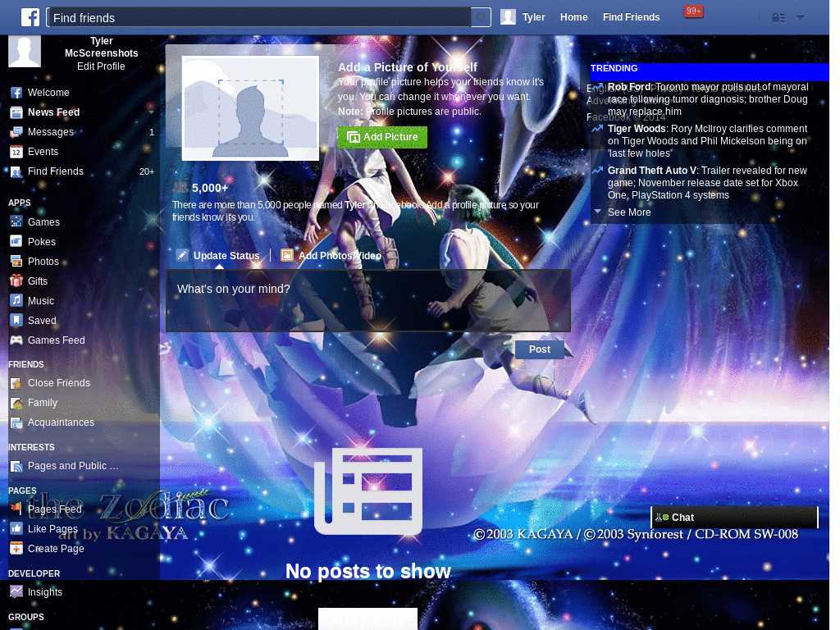Click the What's on your mind box
This screenshot has width=840, height=630.
(x=368, y=300)
